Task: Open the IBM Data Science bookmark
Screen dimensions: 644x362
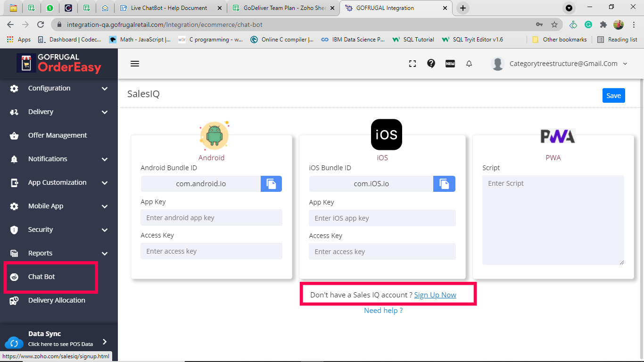Action: (x=353, y=40)
